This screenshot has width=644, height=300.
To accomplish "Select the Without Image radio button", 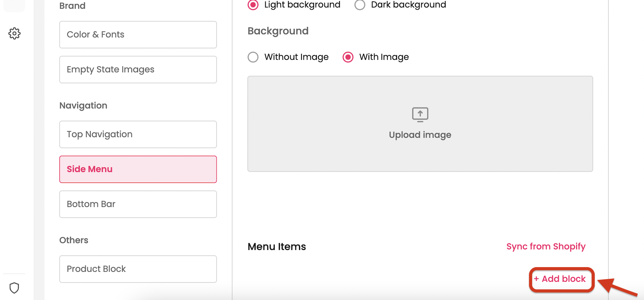I will (253, 57).
